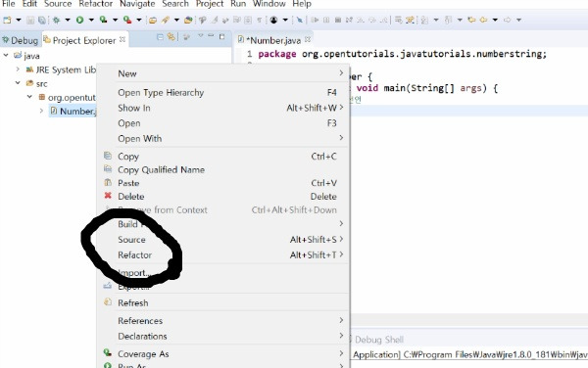588x368 pixels.
Task: Open the New submenu in context menu
Action: [x=223, y=73]
